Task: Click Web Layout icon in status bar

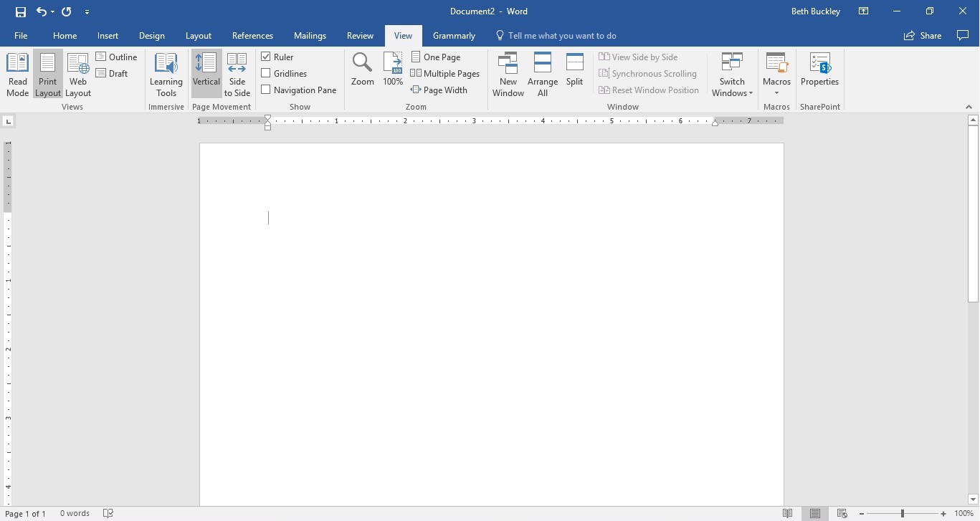Action: point(842,513)
